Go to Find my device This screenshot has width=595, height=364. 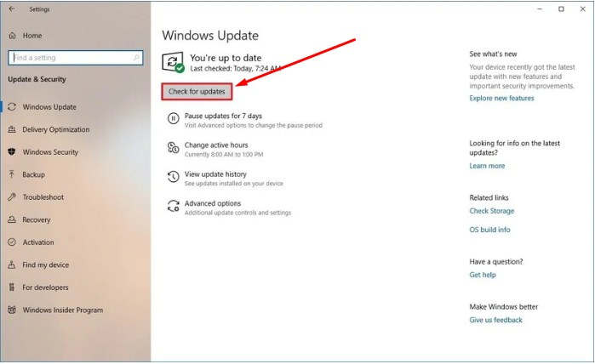(x=45, y=264)
